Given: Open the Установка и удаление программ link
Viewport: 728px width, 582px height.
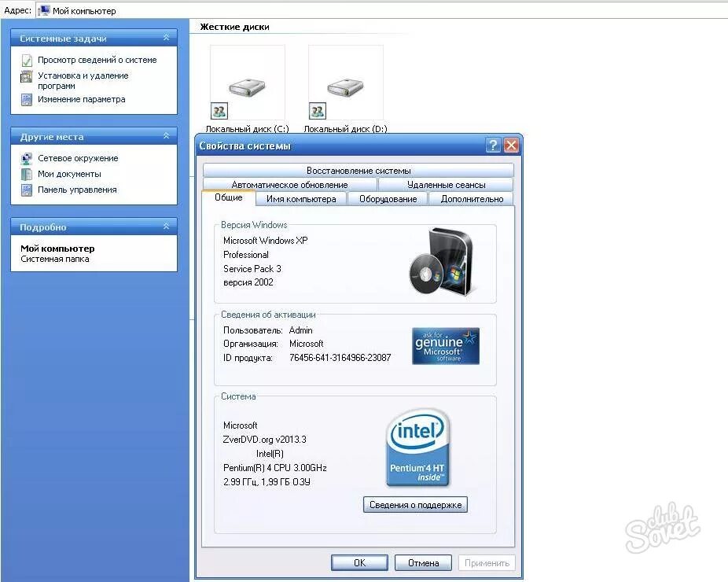Looking at the screenshot, I should coord(83,80).
